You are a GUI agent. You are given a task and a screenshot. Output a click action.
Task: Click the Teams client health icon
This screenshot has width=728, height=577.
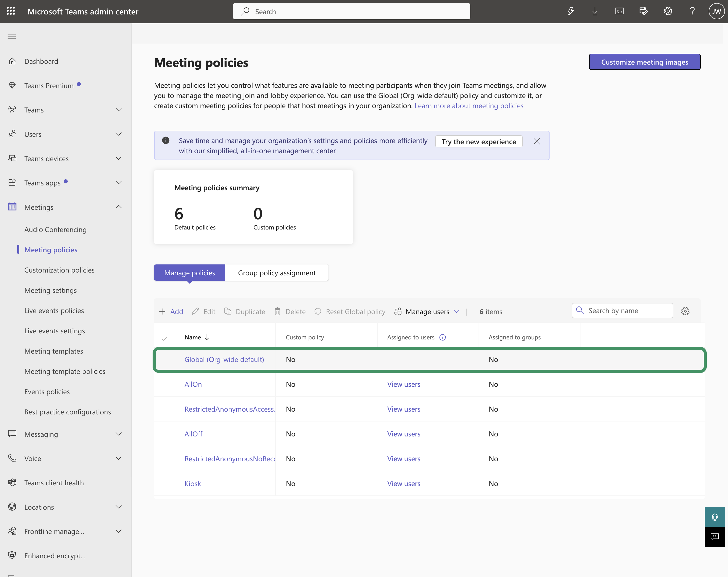12,483
